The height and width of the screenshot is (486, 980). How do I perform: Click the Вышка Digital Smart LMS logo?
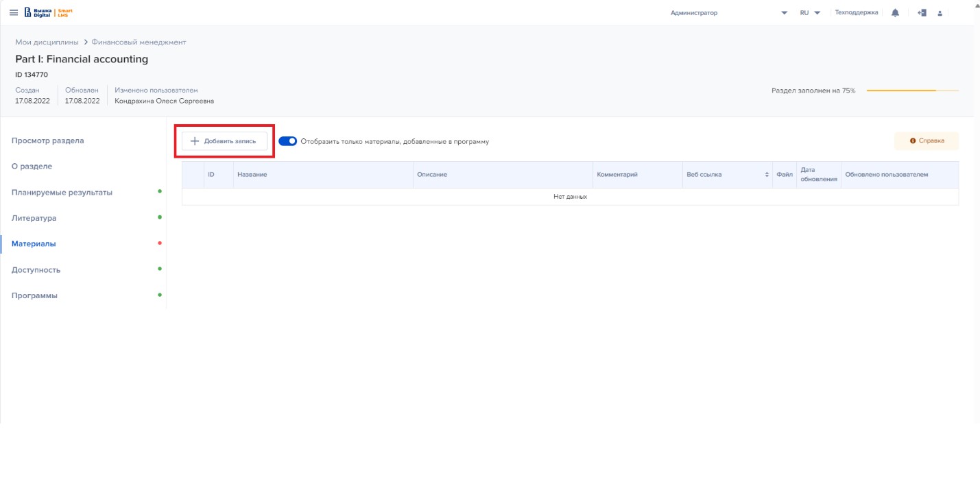[x=48, y=13]
